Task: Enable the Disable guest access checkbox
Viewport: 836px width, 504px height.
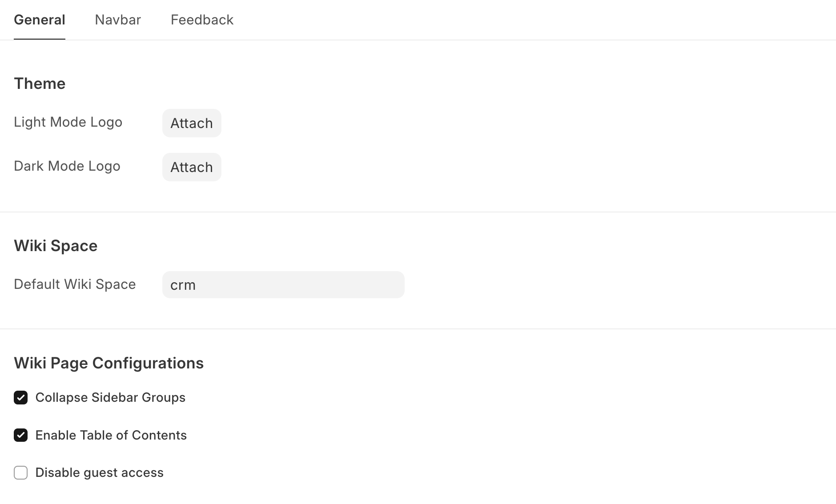Action: click(x=21, y=472)
